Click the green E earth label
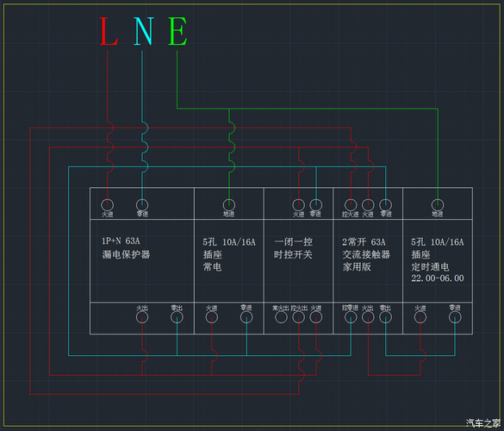 177,31
